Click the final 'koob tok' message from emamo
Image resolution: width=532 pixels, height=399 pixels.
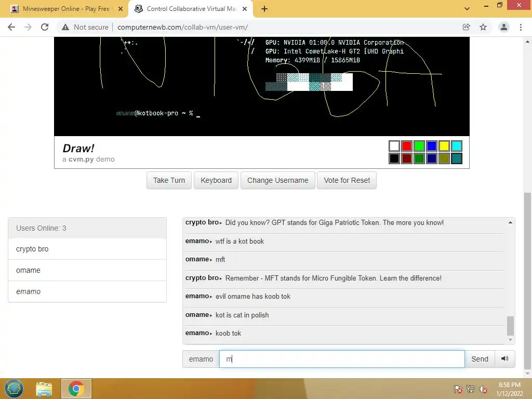[x=229, y=333]
